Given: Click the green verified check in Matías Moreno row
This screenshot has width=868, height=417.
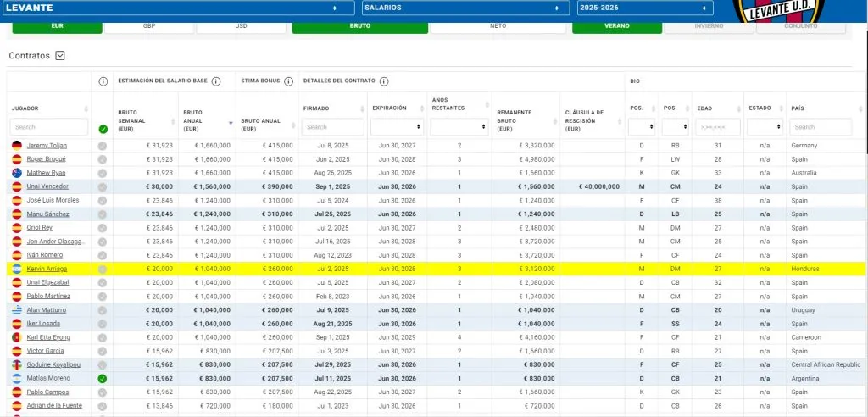Looking at the screenshot, I should click(103, 379).
